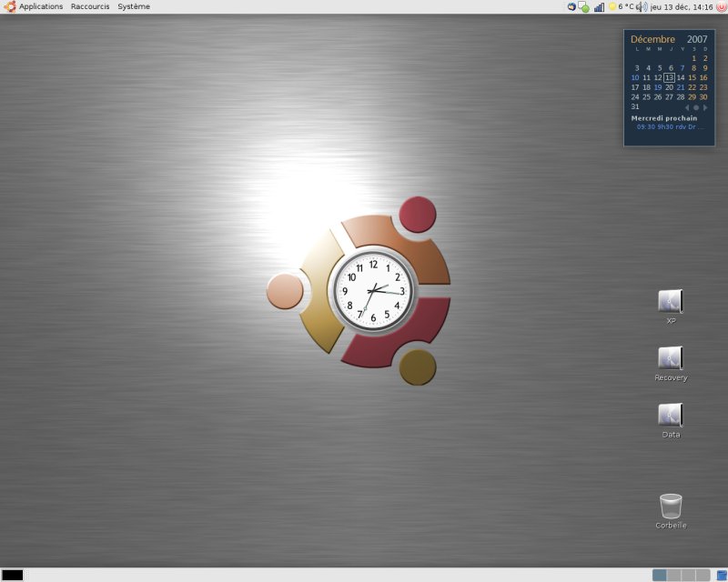Image resolution: width=728 pixels, height=582 pixels.
Task: Click the black show desktop button
Action: pyautogui.click(x=12, y=575)
